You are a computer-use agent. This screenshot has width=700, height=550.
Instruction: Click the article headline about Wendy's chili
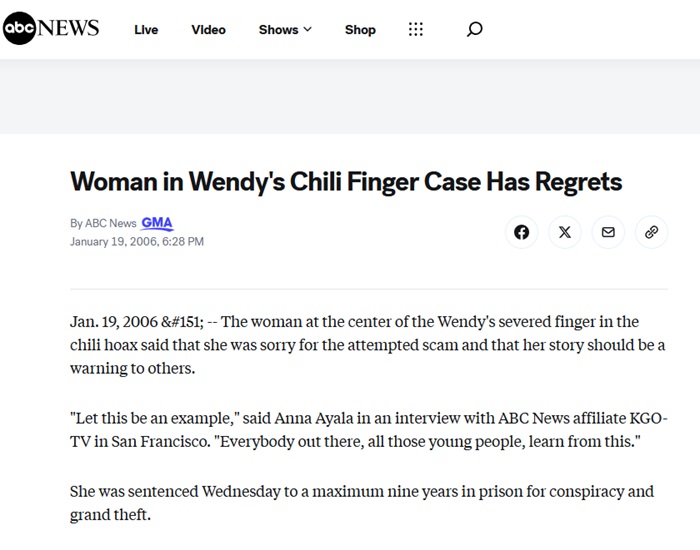(x=346, y=181)
